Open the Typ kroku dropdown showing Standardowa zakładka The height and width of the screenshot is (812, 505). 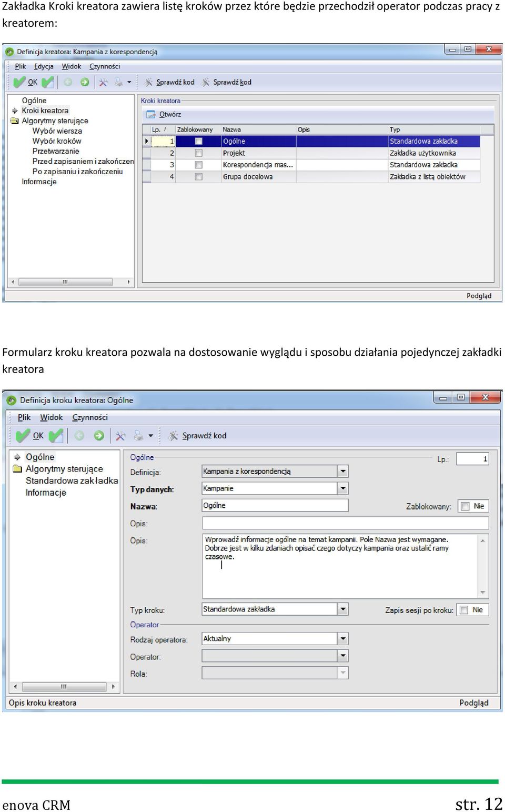pyautogui.click(x=343, y=609)
